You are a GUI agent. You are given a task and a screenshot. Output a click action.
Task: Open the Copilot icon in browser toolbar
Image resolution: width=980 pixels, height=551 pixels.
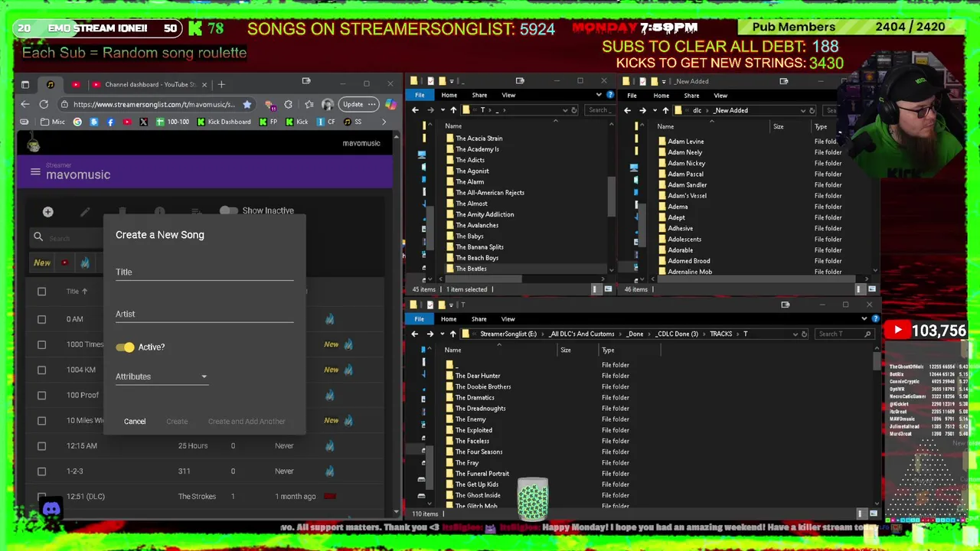coord(390,104)
